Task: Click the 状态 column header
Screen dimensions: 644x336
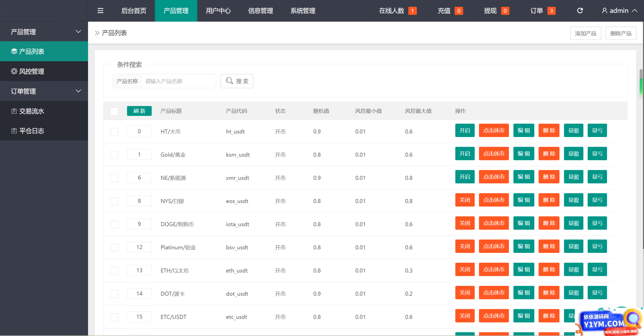Action: [x=280, y=111]
